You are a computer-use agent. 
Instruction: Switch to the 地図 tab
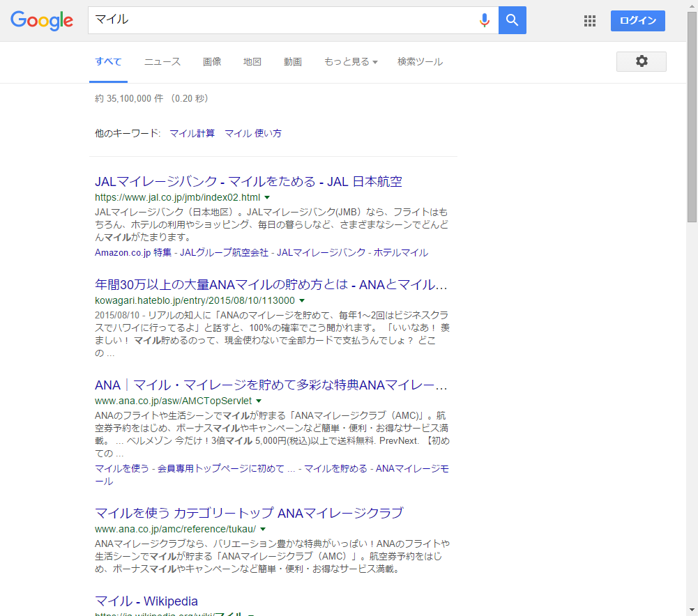[252, 62]
